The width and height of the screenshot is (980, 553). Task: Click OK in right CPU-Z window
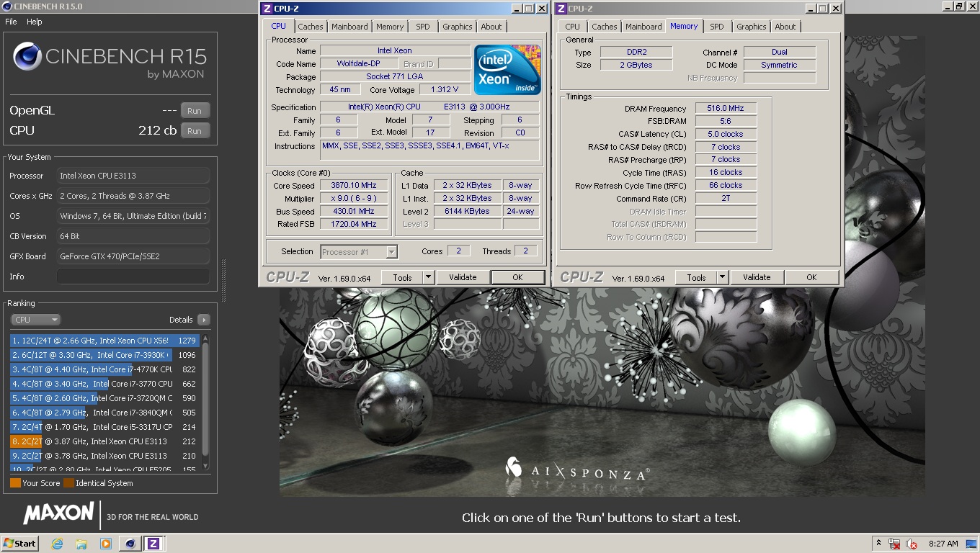[811, 277]
